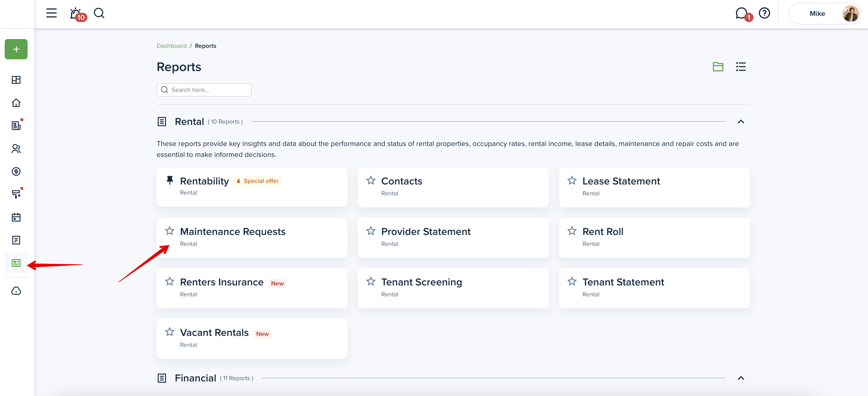Image resolution: width=868 pixels, height=396 pixels.
Task: Open Mike's profile menu
Action: click(825, 14)
